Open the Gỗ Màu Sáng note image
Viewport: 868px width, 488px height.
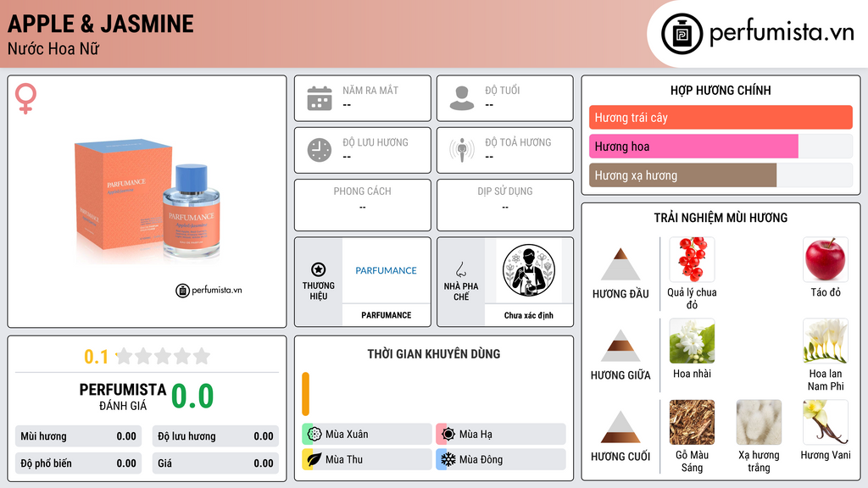[x=692, y=422]
